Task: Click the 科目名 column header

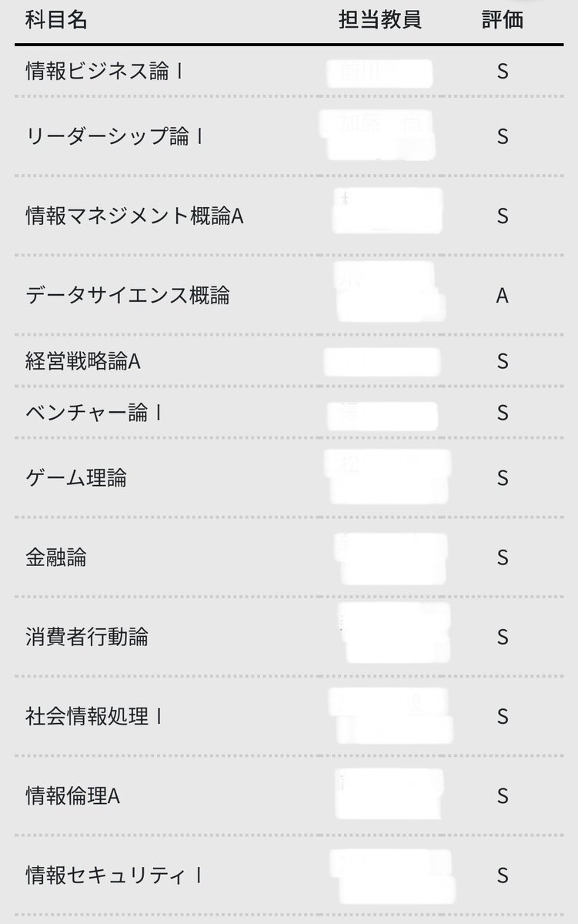Action: click(56, 20)
